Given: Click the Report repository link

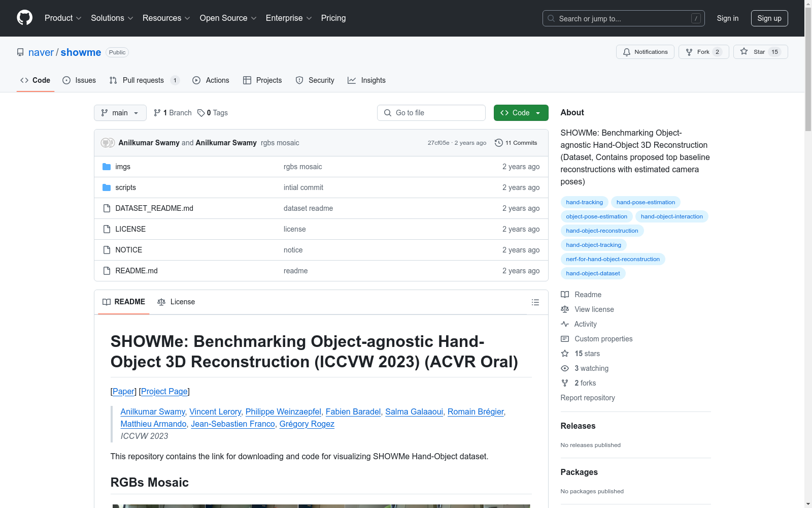Looking at the screenshot, I should tap(588, 398).
